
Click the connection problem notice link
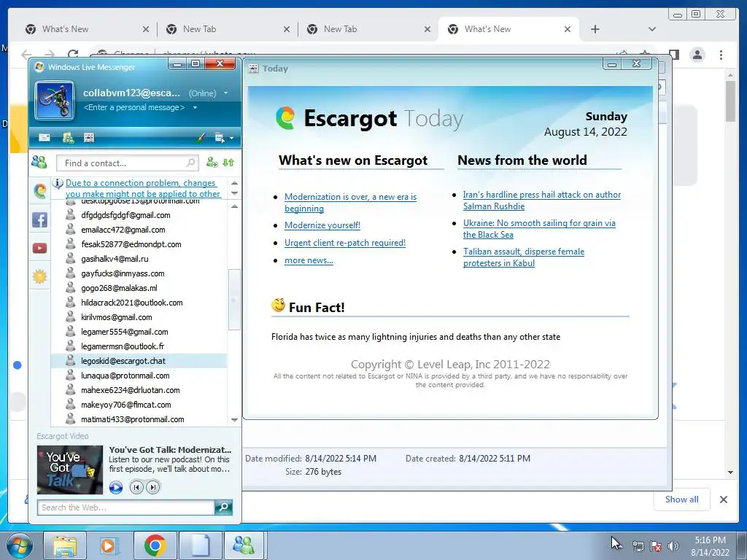click(x=143, y=188)
